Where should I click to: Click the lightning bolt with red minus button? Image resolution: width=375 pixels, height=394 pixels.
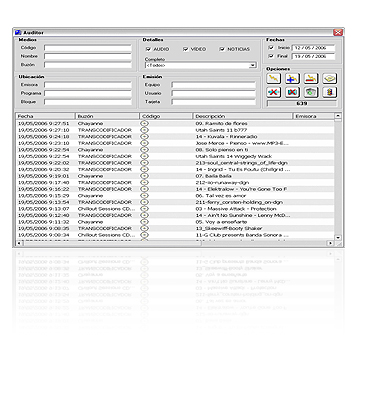[x=311, y=79]
